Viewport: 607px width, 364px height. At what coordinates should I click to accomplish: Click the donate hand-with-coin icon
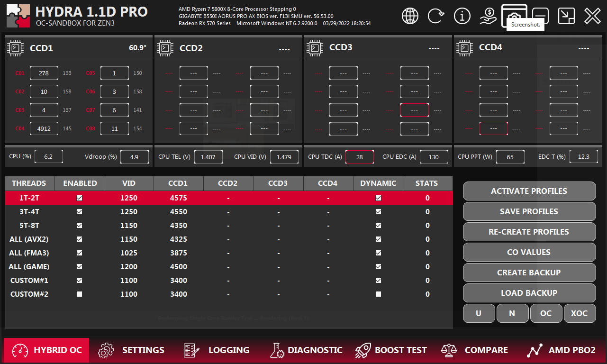click(x=488, y=16)
